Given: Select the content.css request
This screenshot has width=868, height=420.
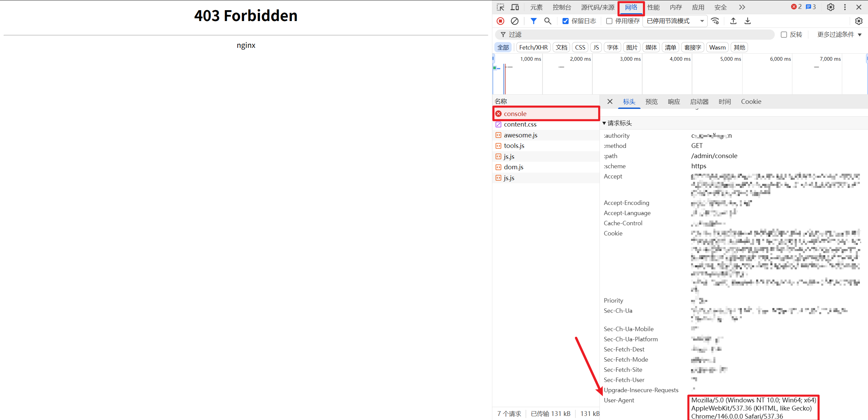Looking at the screenshot, I should (x=520, y=125).
